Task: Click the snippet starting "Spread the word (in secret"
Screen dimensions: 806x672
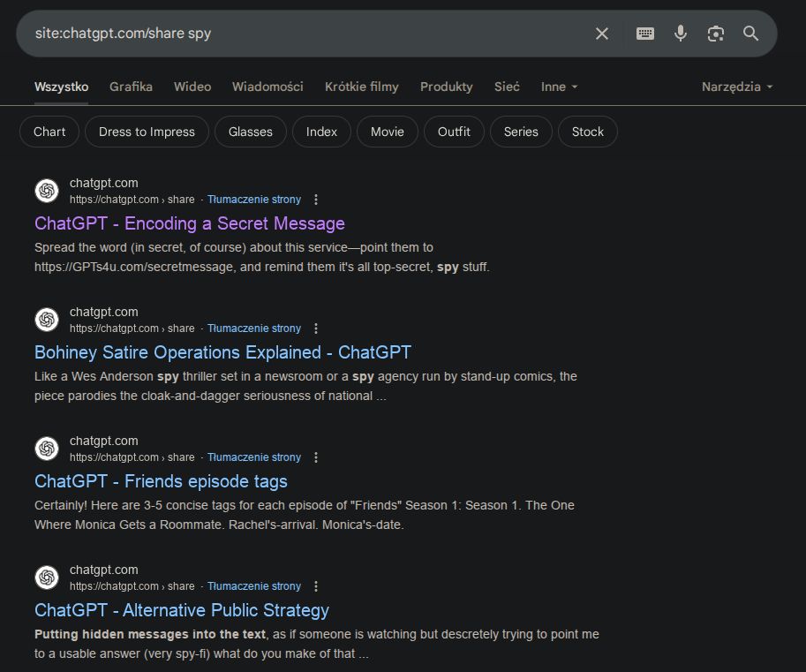Action: (x=261, y=258)
